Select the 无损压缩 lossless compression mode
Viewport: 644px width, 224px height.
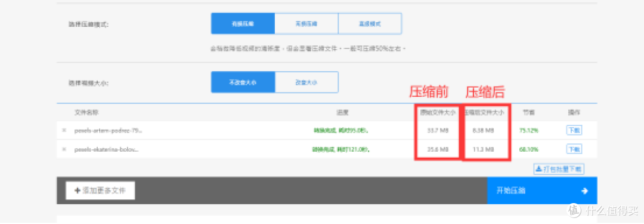point(306,24)
